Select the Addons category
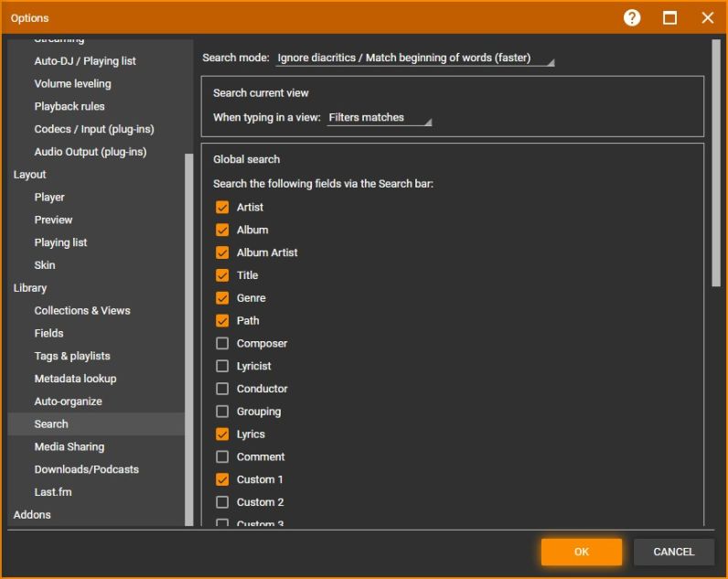This screenshot has width=728, height=579. 32,515
